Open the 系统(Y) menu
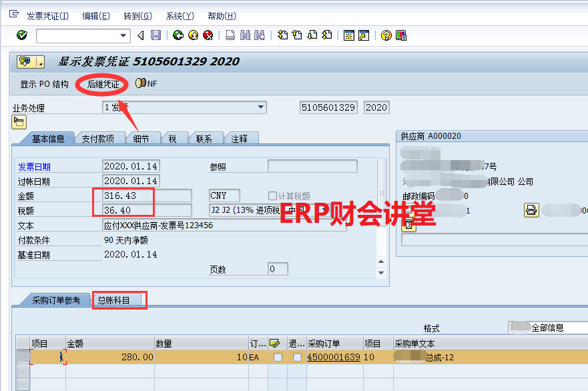The height and width of the screenshot is (391, 588). click(180, 16)
